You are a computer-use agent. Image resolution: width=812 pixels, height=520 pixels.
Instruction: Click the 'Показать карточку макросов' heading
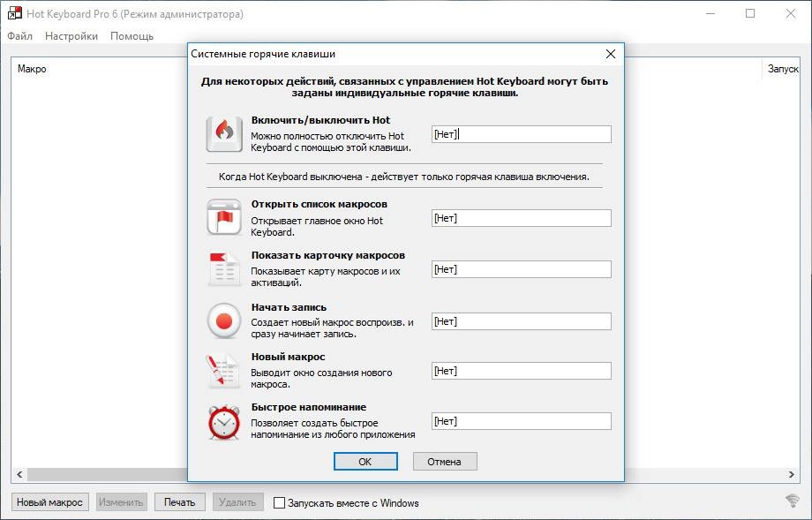click(x=328, y=255)
